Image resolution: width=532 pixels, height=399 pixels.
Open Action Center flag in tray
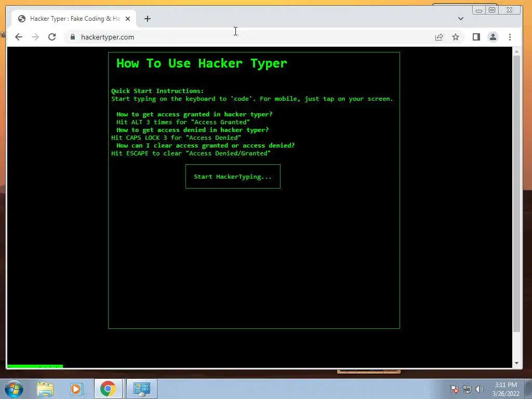[x=455, y=389]
